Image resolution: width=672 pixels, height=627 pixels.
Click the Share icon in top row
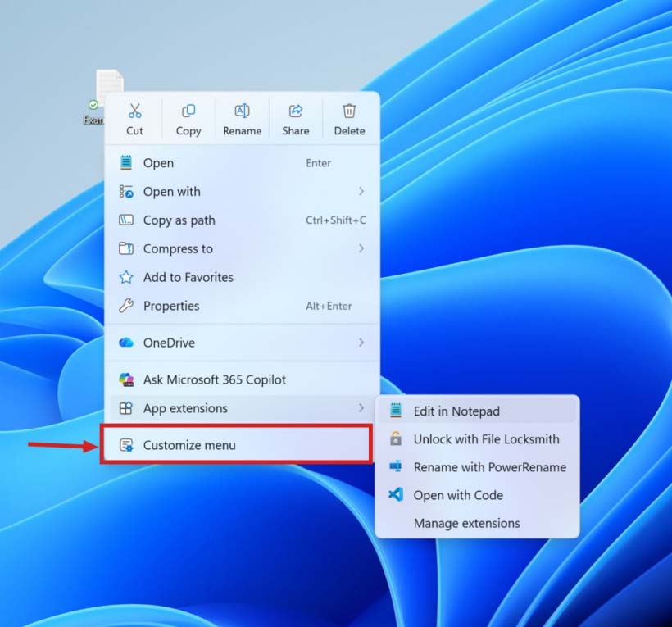(296, 111)
